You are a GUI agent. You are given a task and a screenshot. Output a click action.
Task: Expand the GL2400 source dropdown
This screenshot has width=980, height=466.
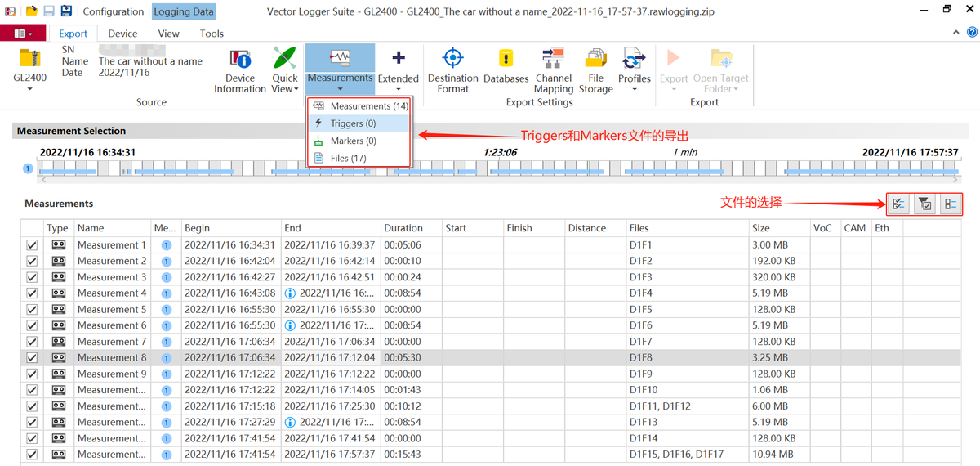point(29,88)
